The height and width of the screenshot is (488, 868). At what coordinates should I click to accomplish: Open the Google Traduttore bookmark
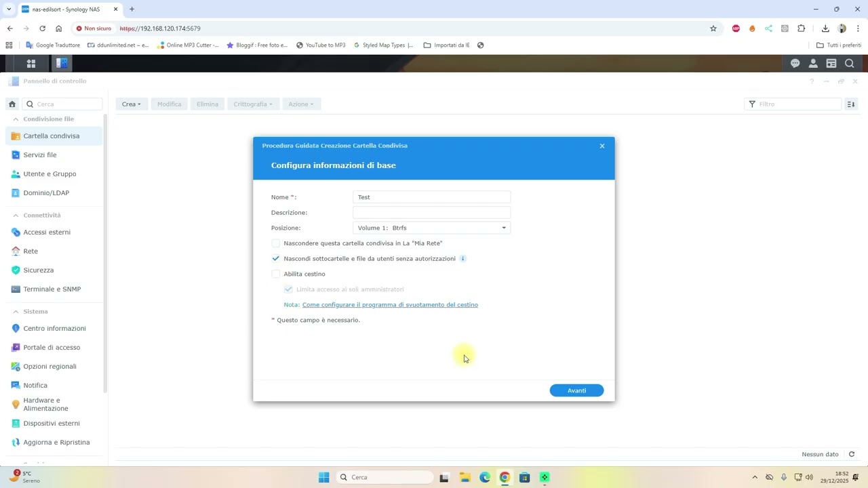[53, 45]
